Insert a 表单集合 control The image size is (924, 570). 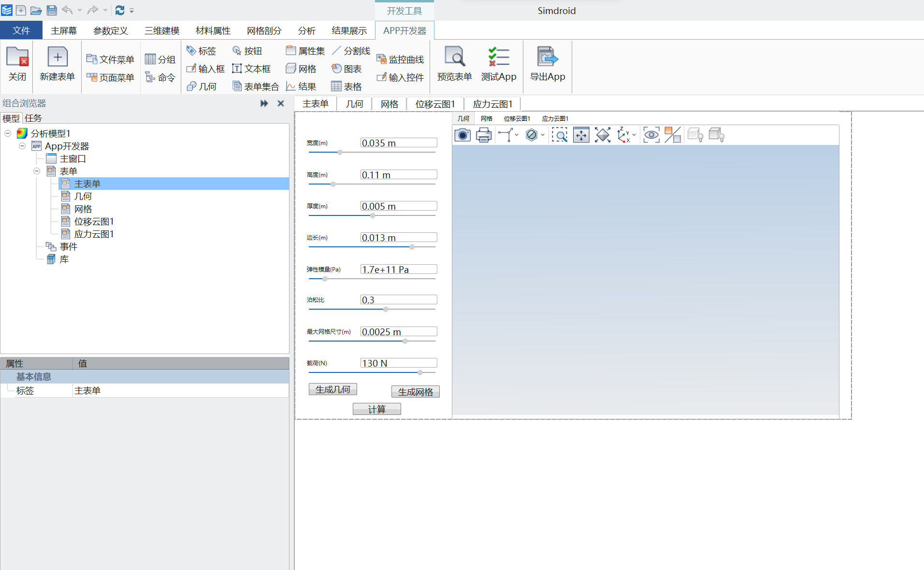(x=256, y=86)
